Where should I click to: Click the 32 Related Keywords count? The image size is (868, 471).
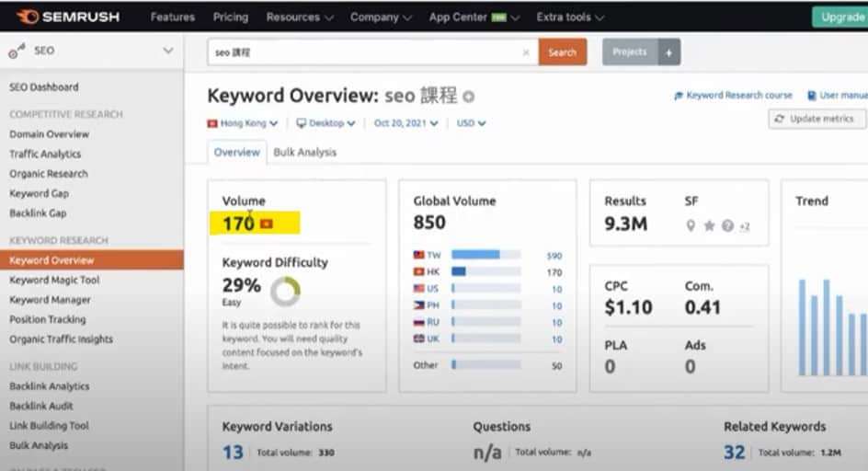point(734,453)
